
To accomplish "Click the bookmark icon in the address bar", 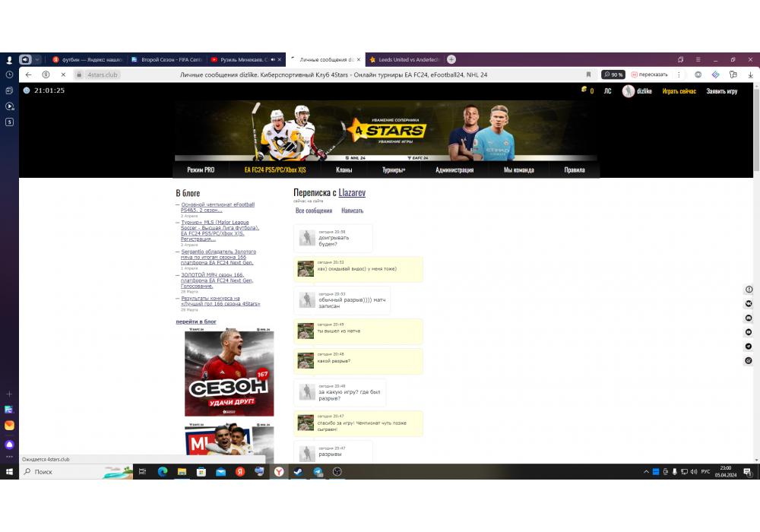I will (x=588, y=74).
